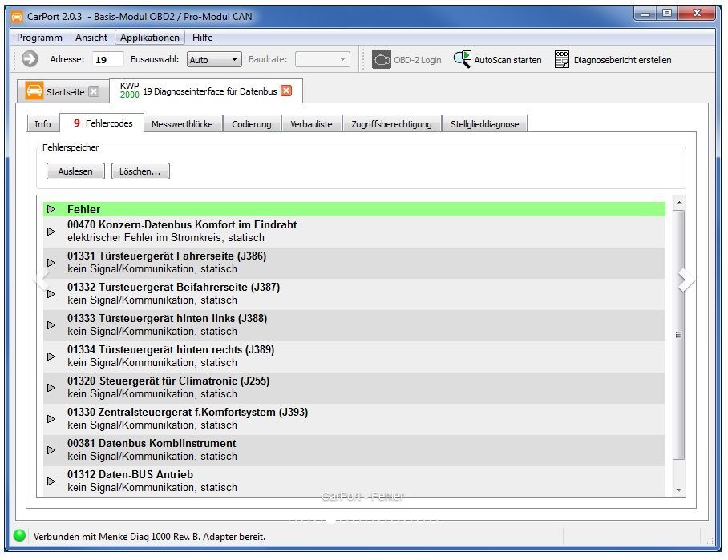Open the Applikationen menu

pos(150,38)
